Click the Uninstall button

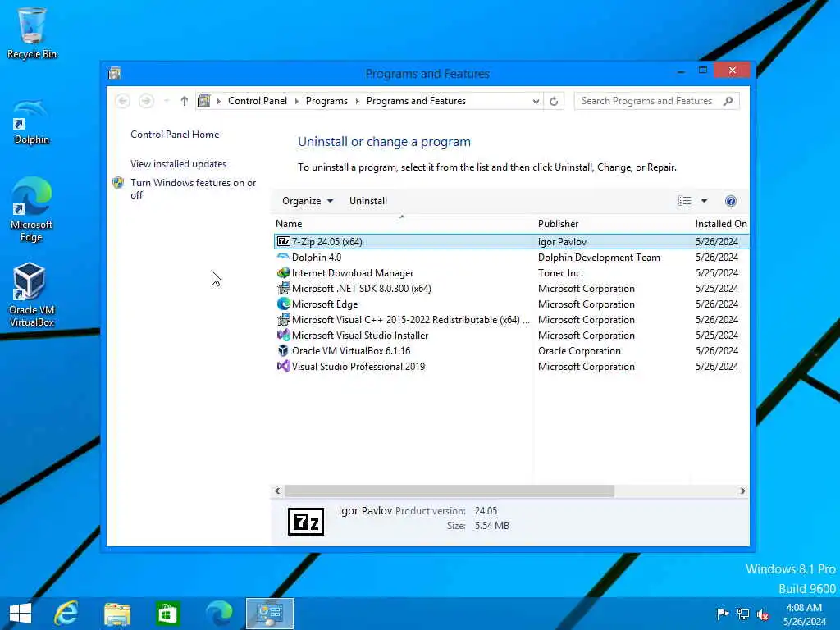pyautogui.click(x=368, y=201)
